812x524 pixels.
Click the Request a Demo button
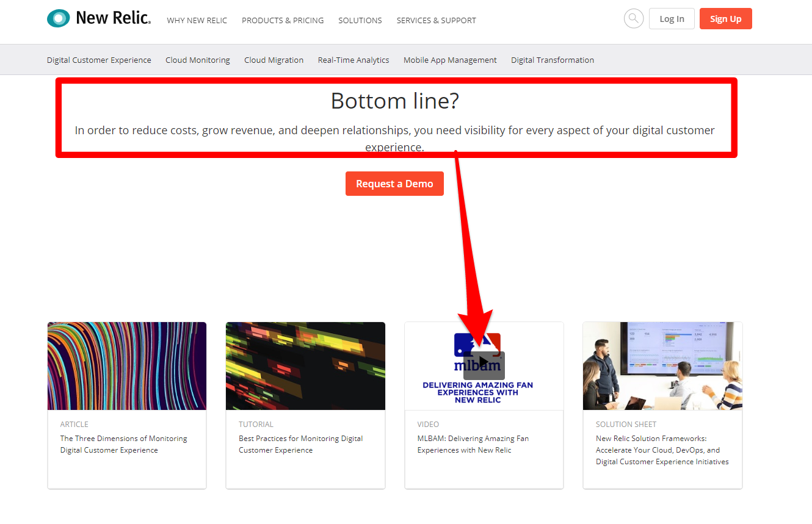point(394,184)
